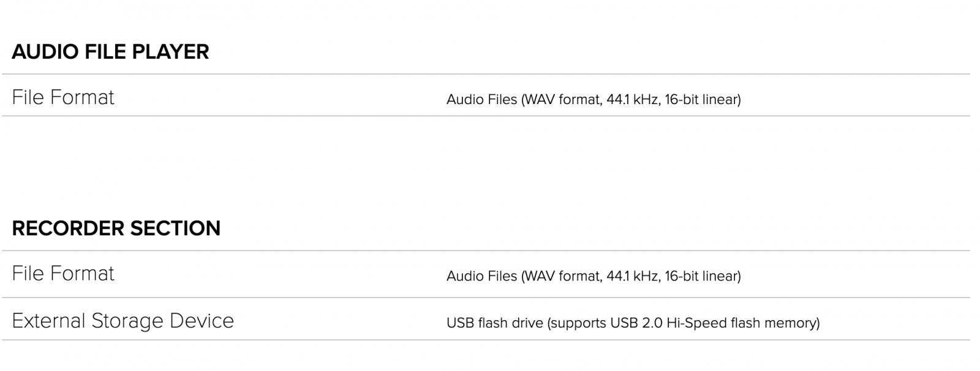Click "Audio Files" text in Audio File Player row
The image size is (980, 371).
482,99
